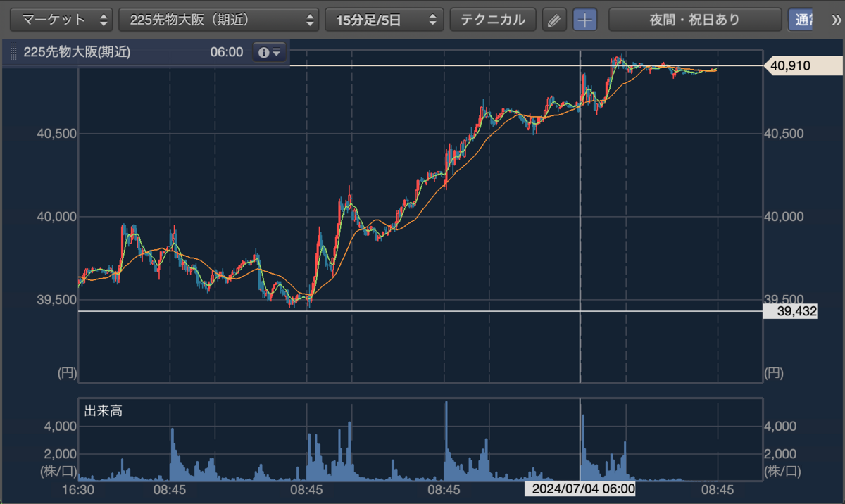Expand the toolbar overflow chevrons

(836, 19)
